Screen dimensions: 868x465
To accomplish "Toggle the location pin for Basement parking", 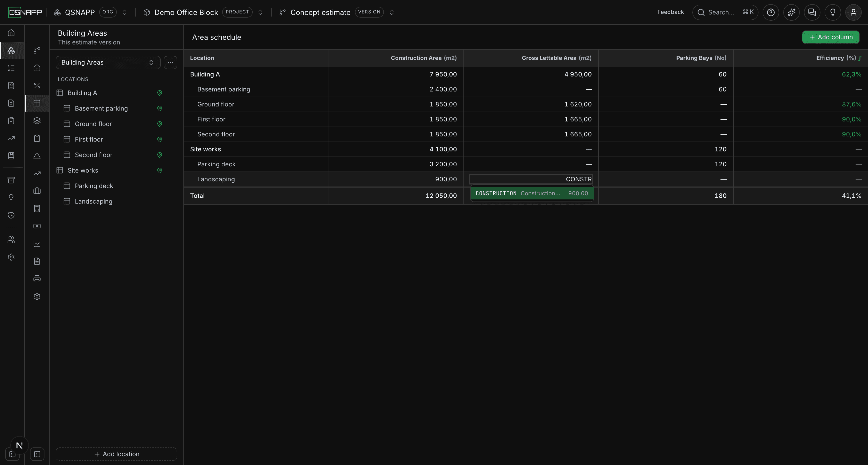I will pos(160,109).
